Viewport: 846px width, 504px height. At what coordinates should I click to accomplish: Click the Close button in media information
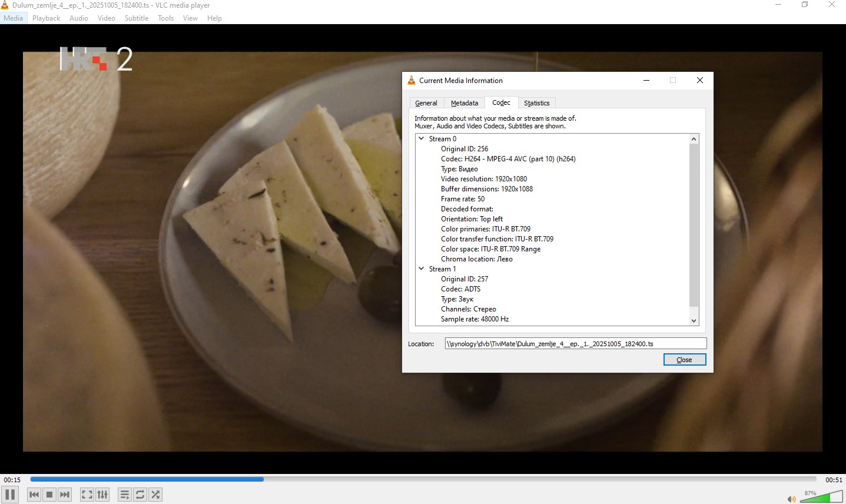685,360
